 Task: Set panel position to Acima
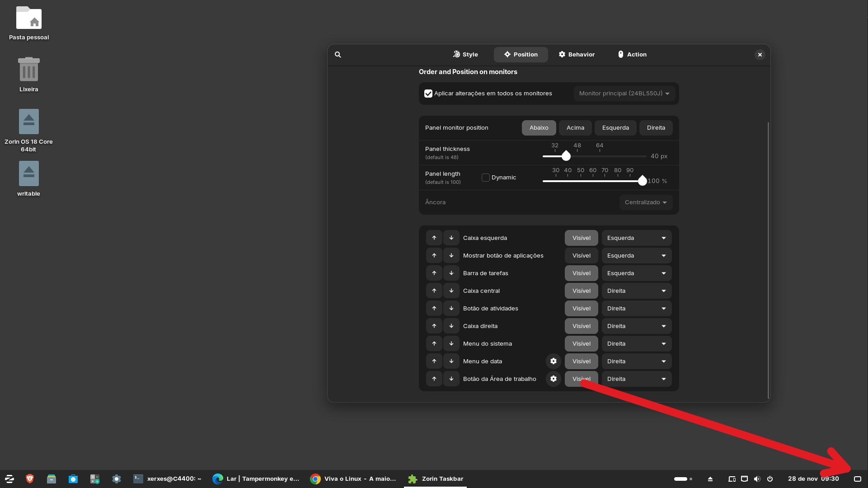tap(575, 128)
